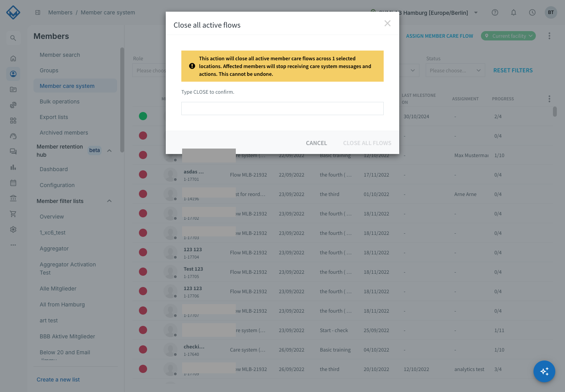This screenshot has width=565, height=392.
Task: Open the shopping cart icon in sidebar
Action: 13,214
